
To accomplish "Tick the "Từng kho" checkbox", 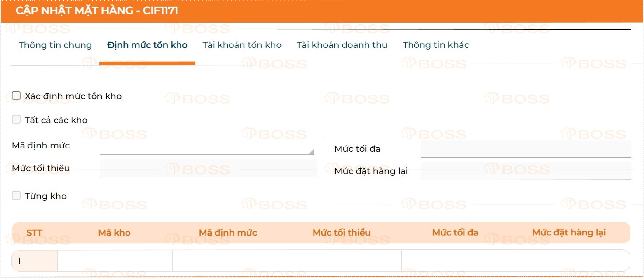I will coord(17,196).
